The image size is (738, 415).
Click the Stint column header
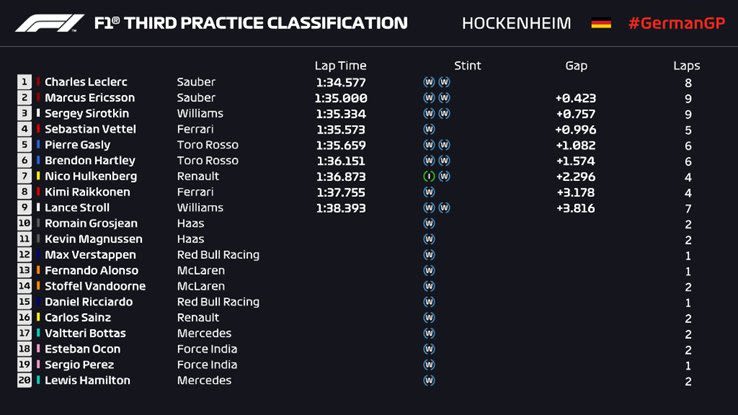(467, 65)
